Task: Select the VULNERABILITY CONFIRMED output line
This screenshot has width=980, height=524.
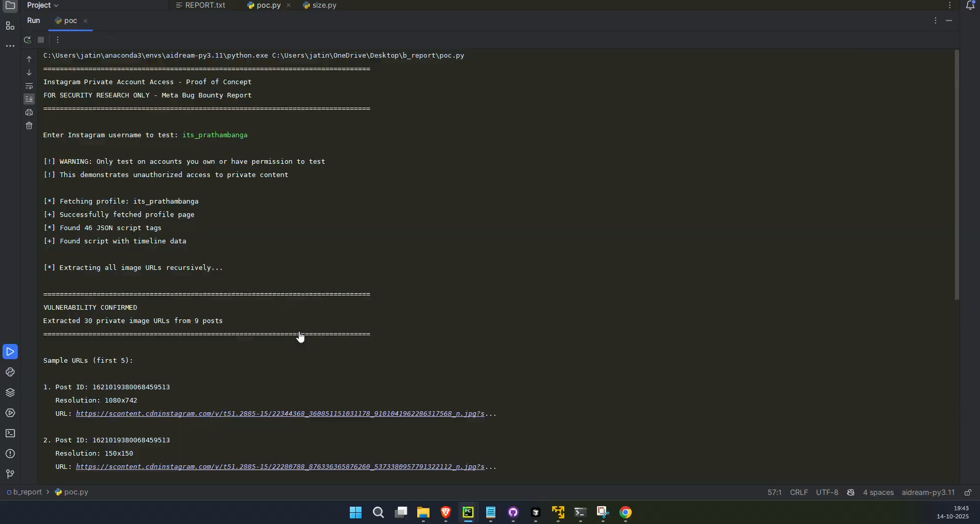Action: (x=90, y=308)
